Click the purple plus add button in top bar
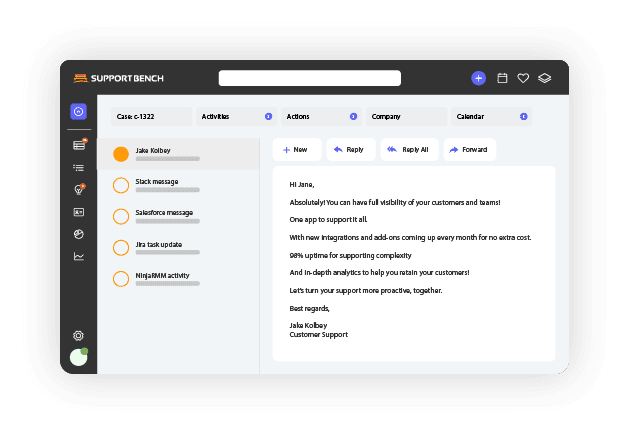The image size is (629, 434). click(478, 78)
